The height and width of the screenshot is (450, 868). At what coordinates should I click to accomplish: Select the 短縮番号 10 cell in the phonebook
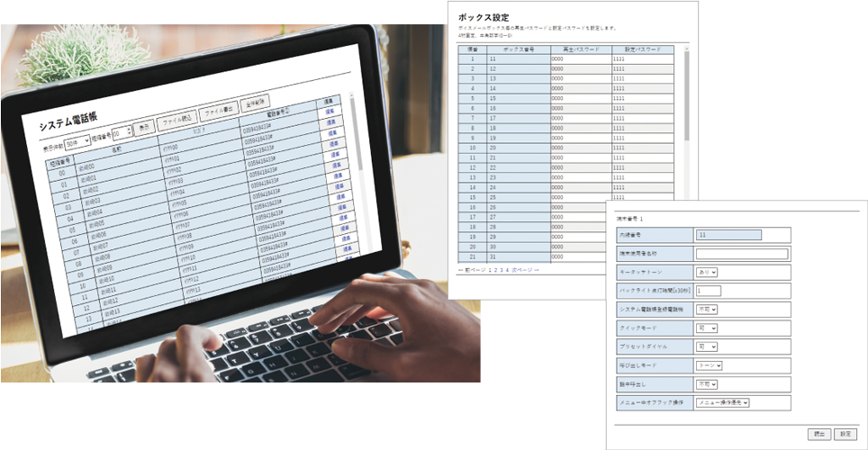[83, 286]
